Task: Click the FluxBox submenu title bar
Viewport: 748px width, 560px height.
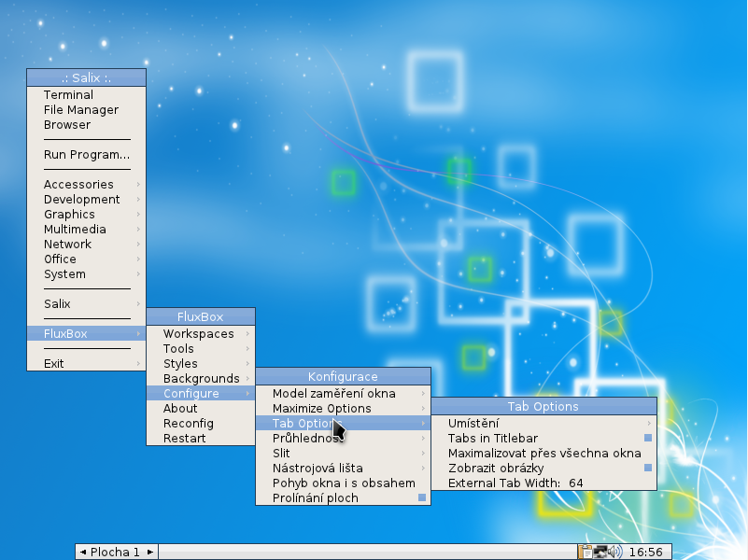Action: click(201, 317)
